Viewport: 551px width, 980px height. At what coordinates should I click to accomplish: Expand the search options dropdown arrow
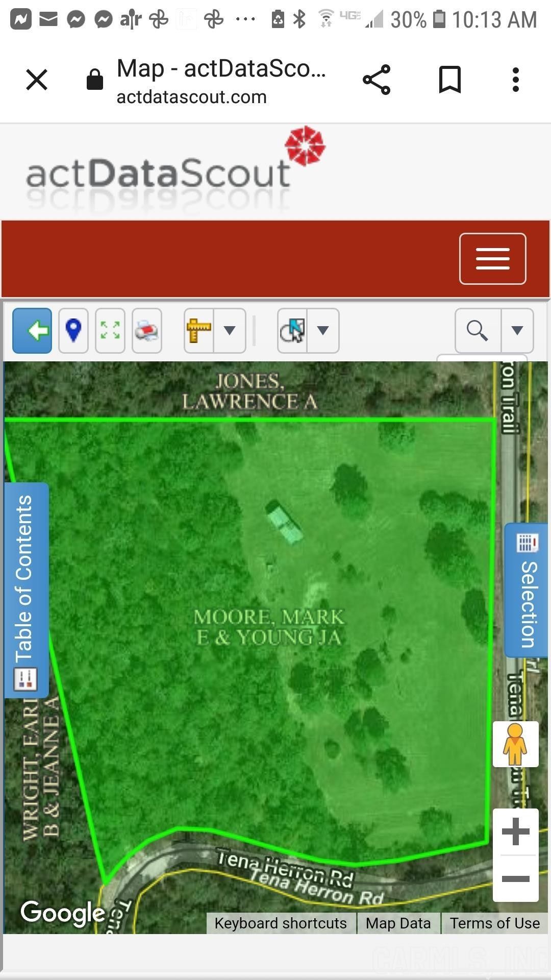pyautogui.click(x=517, y=331)
